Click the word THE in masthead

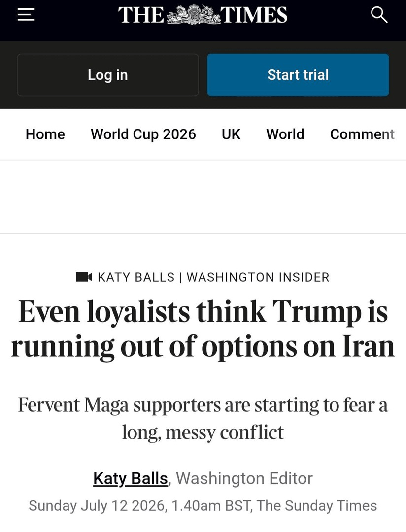pos(141,15)
